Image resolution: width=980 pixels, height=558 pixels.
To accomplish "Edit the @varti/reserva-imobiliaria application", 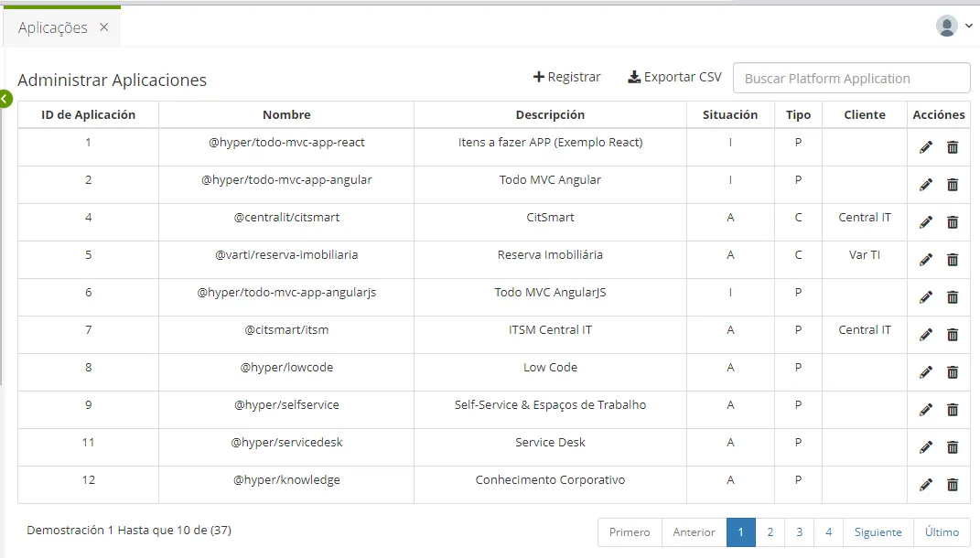I will [x=926, y=260].
